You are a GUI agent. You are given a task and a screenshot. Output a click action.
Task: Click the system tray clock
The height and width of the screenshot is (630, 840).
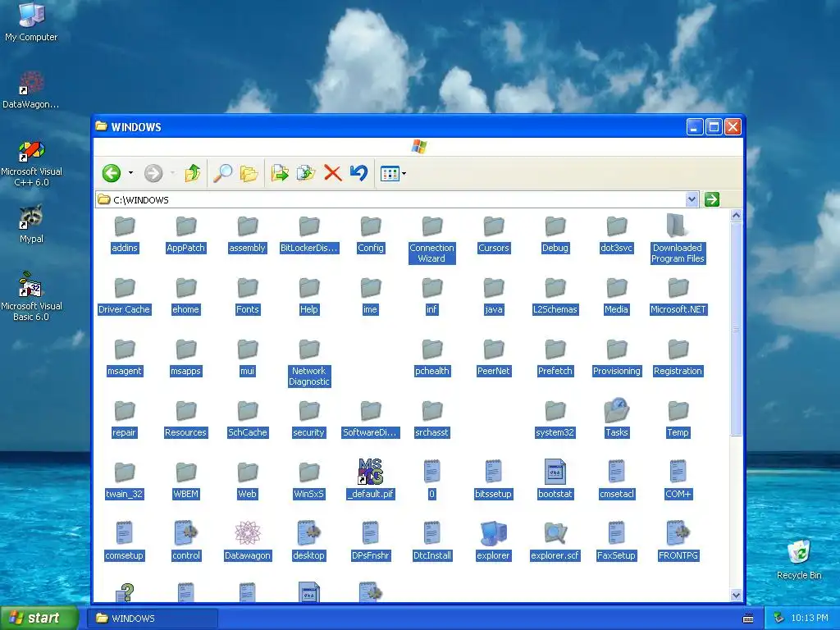[x=810, y=619]
